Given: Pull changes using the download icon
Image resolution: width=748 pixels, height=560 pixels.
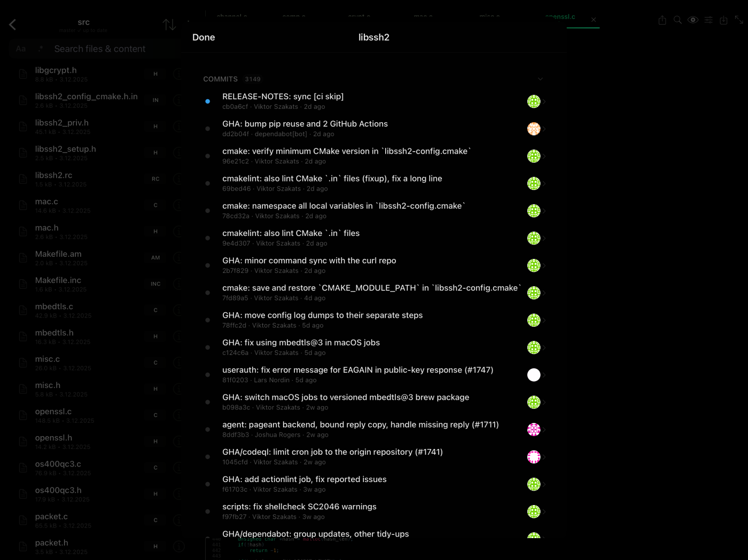Looking at the screenshot, I should 724,19.
